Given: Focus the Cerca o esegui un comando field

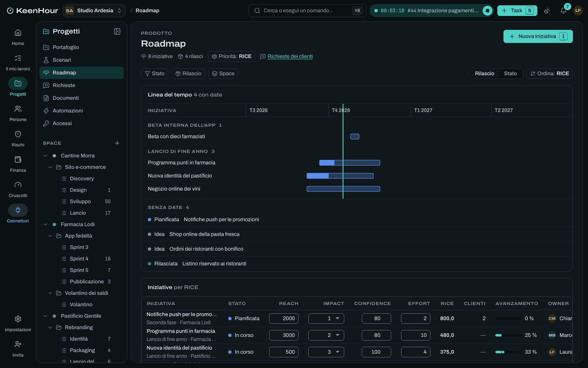Looking at the screenshot, I should [307, 11].
